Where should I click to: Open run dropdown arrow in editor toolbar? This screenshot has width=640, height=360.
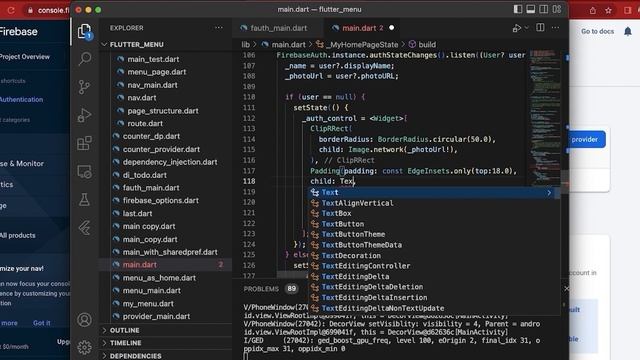point(527,28)
